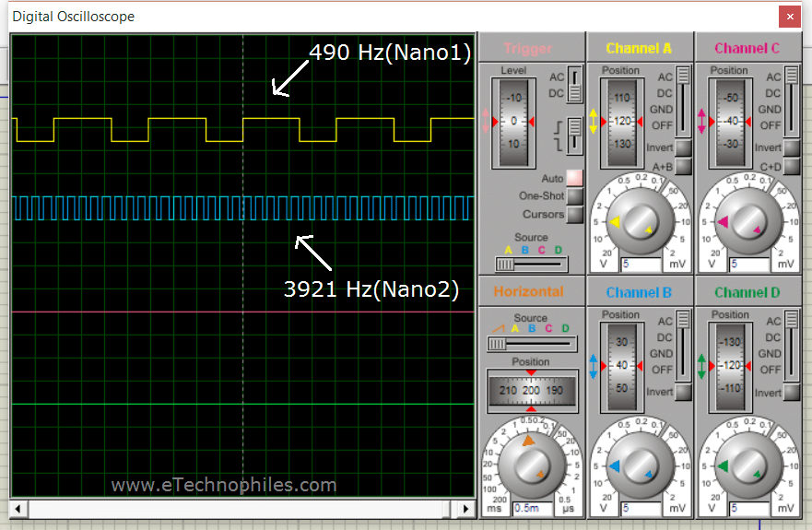Screen dimensions: 812x530
Task: Click the Horizontal panel heading
Action: coord(528,291)
